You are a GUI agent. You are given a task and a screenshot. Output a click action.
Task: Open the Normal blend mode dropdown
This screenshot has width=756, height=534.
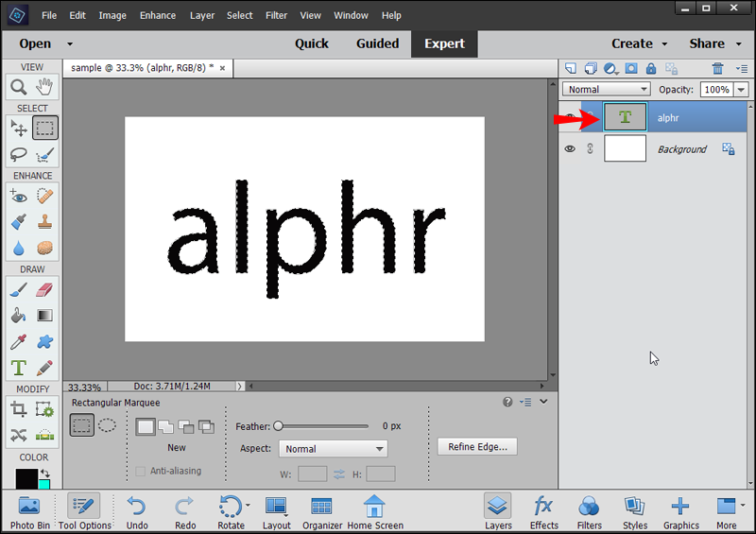tap(606, 89)
